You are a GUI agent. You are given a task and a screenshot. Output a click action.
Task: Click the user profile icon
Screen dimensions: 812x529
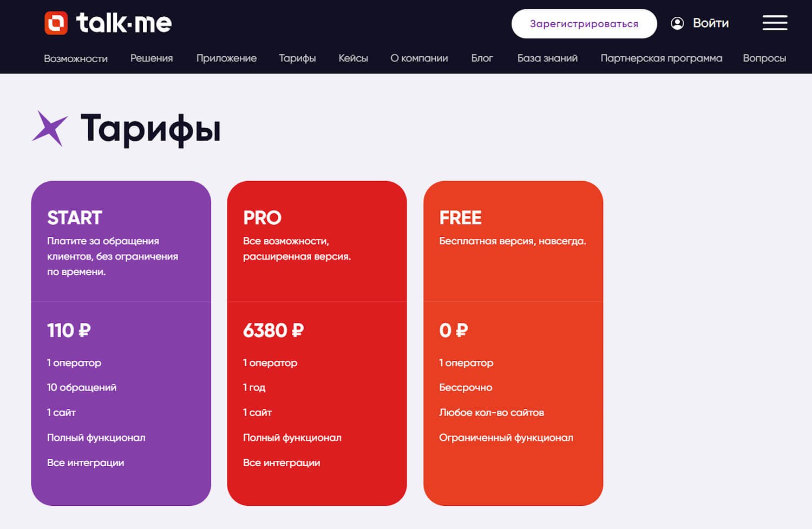point(677,23)
